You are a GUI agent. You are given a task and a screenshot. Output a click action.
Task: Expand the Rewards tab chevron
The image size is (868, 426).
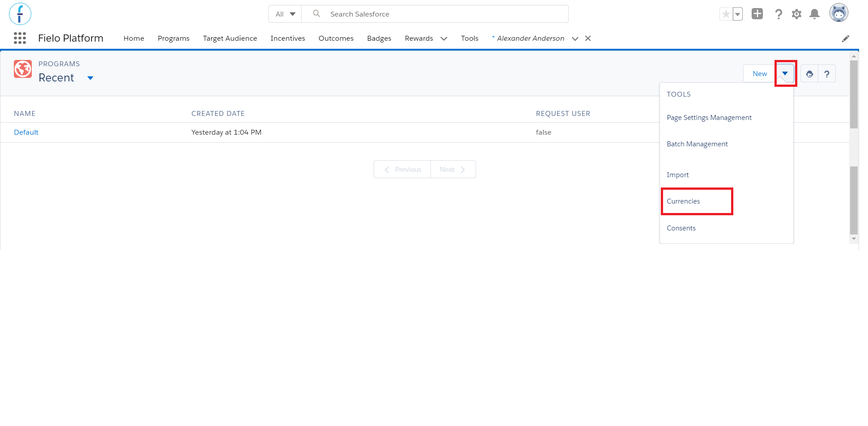click(444, 38)
